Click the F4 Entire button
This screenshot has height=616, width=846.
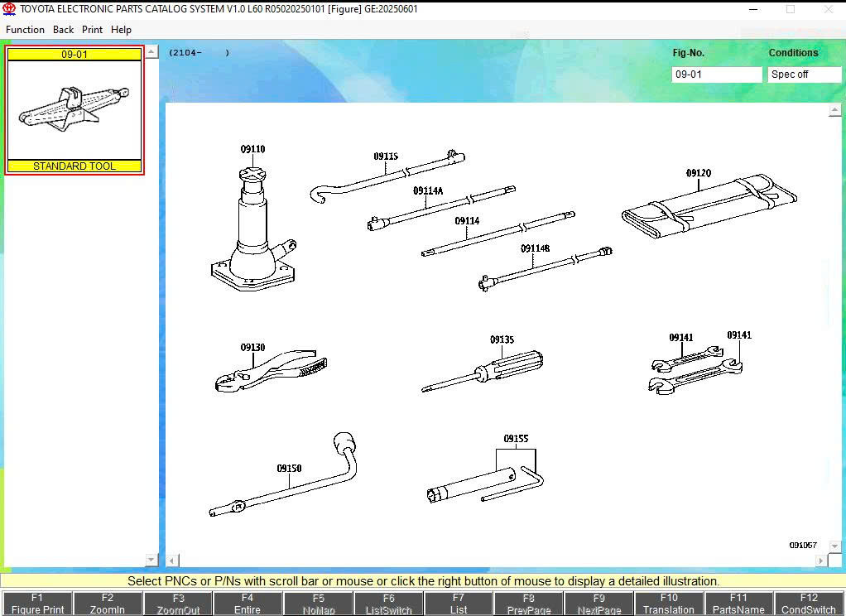point(248,604)
